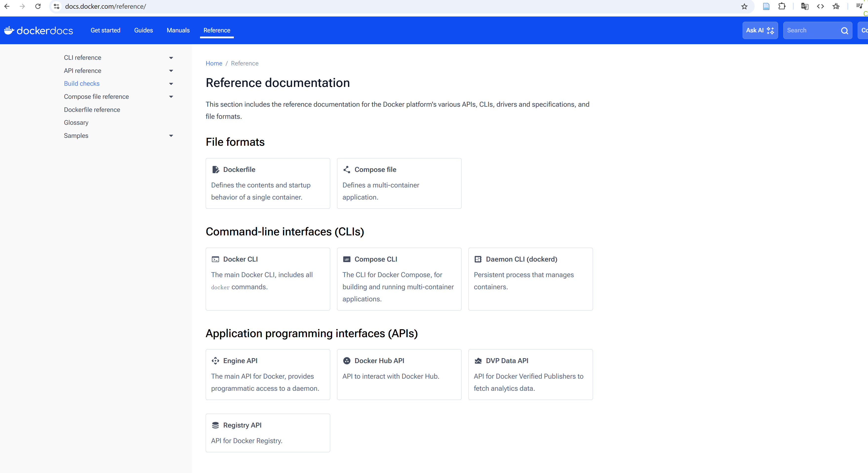This screenshot has height=473, width=868.
Task: Click the Application programming interfaces (APIs) heading
Action: [312, 333]
